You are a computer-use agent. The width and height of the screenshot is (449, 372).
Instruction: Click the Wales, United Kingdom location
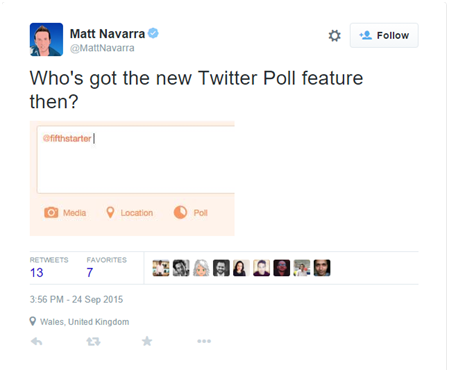84,322
